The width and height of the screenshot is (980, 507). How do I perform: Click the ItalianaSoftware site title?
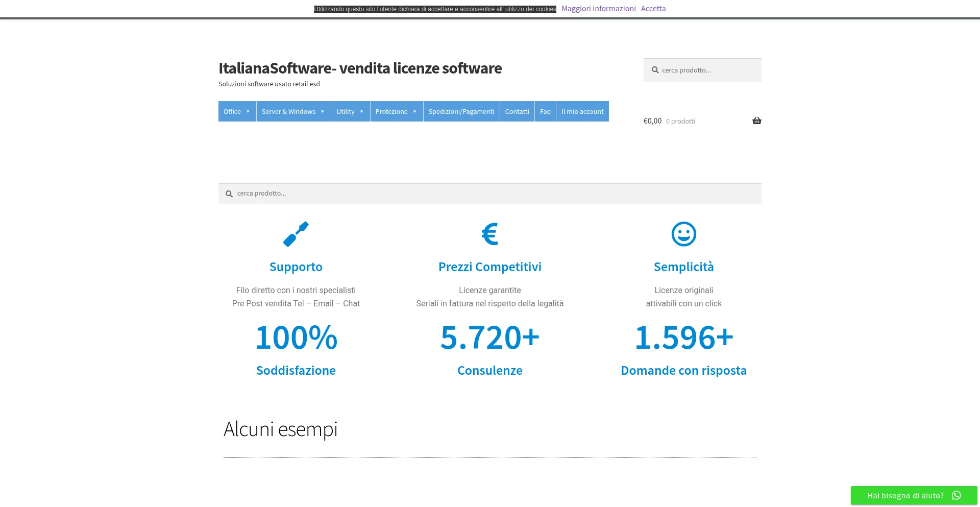coord(360,68)
